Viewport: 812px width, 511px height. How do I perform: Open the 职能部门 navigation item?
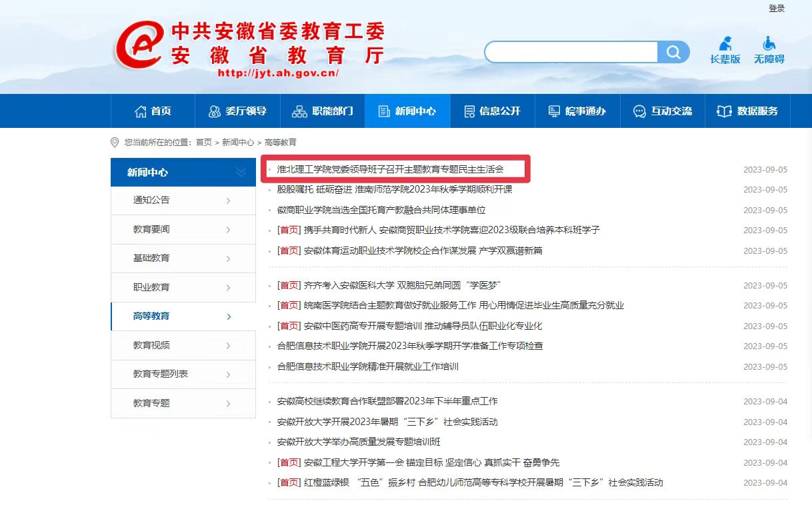(323, 111)
